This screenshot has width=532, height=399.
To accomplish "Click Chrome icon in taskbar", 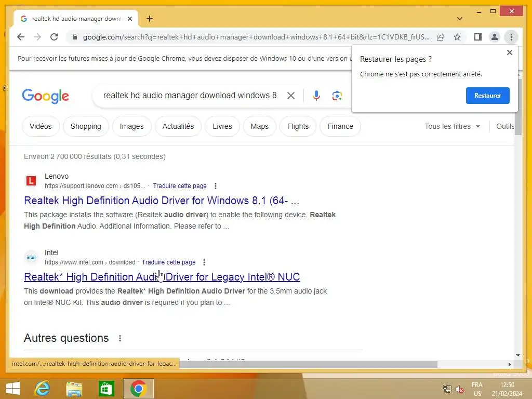I will (x=138, y=389).
